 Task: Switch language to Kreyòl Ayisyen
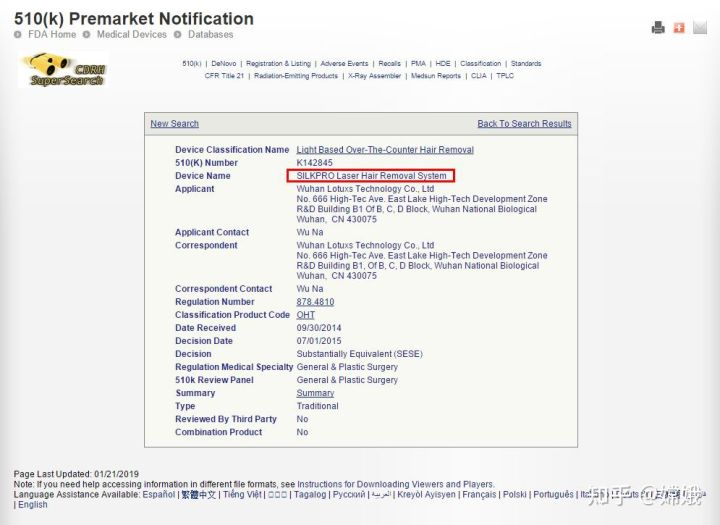[x=427, y=494]
